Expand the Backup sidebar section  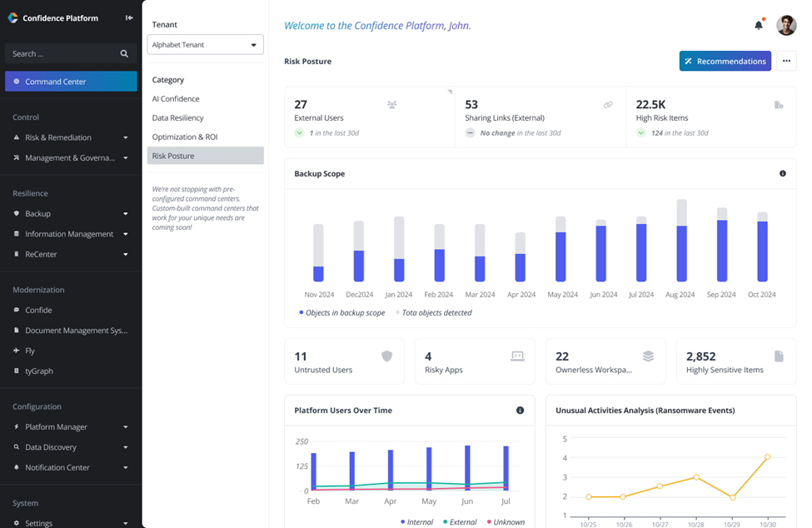[x=71, y=213]
